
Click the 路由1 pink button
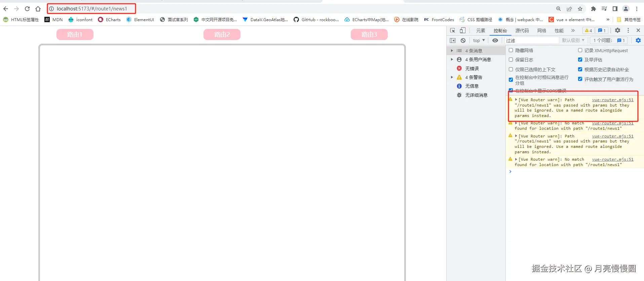(75, 34)
